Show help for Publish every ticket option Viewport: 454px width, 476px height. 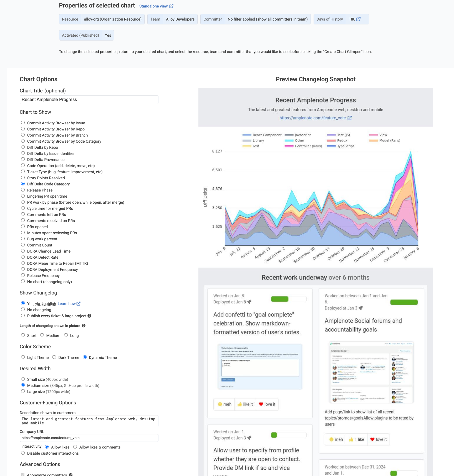[89, 316]
